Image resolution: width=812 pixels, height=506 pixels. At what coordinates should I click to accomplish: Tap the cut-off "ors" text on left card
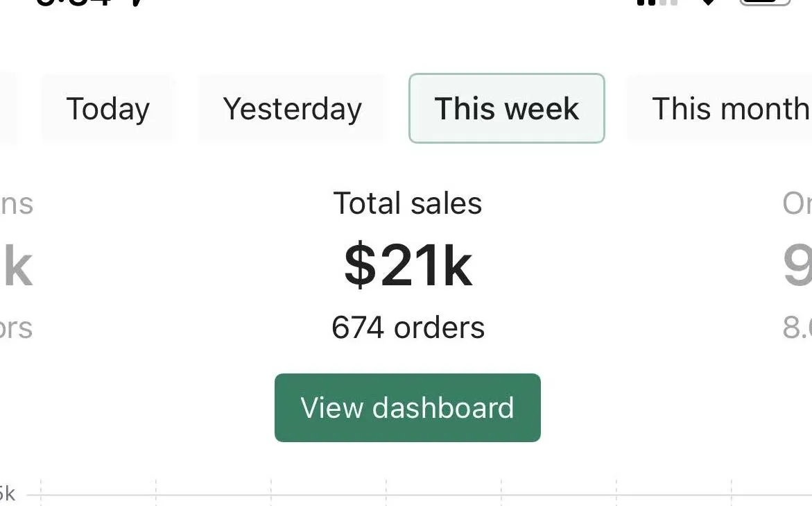click(16, 328)
